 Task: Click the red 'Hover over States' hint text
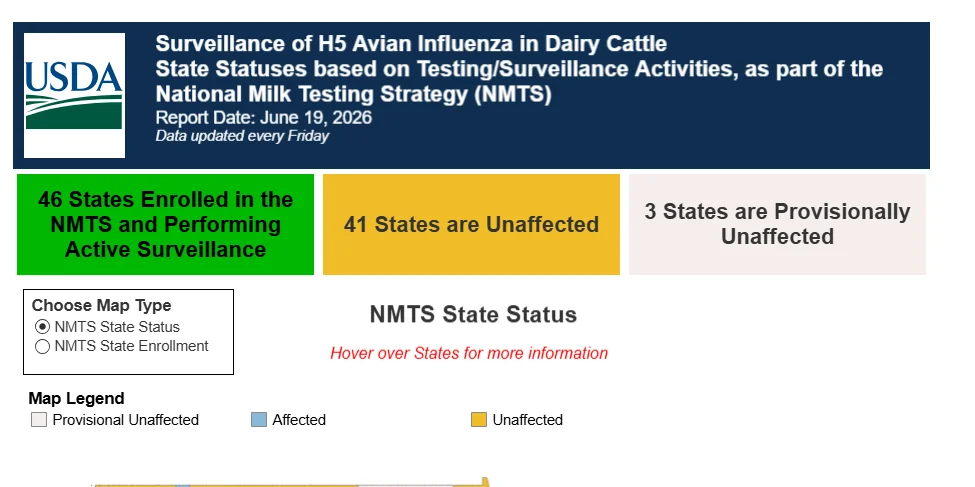coord(469,353)
